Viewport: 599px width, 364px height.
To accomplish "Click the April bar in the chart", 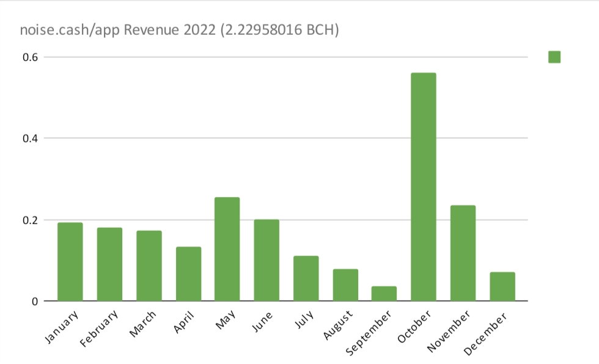I will point(188,274).
